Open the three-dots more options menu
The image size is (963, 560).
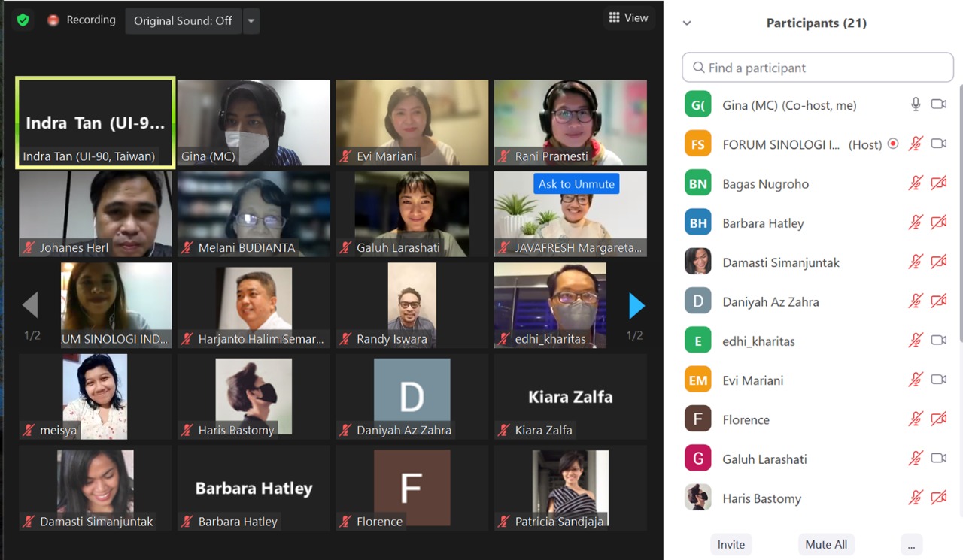(x=911, y=545)
